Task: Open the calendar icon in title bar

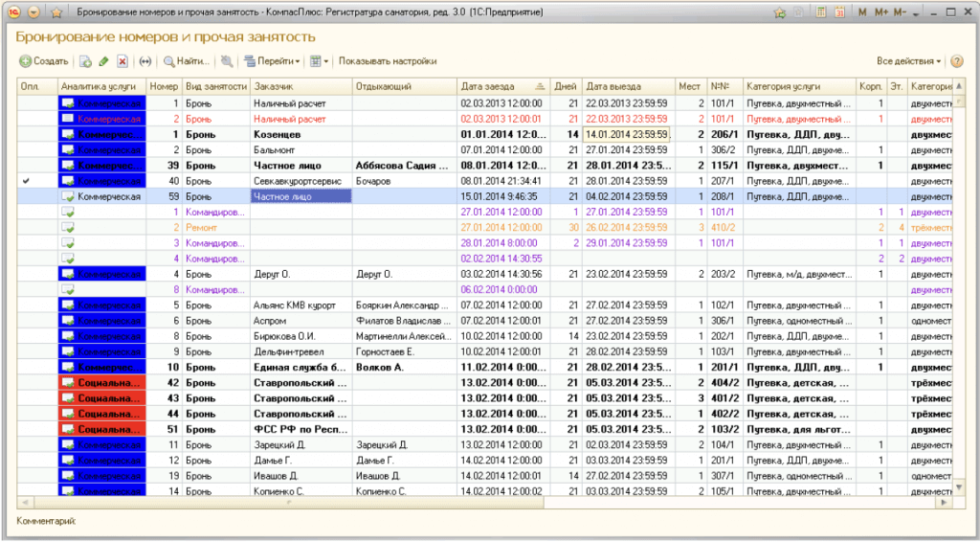Action: [839, 12]
